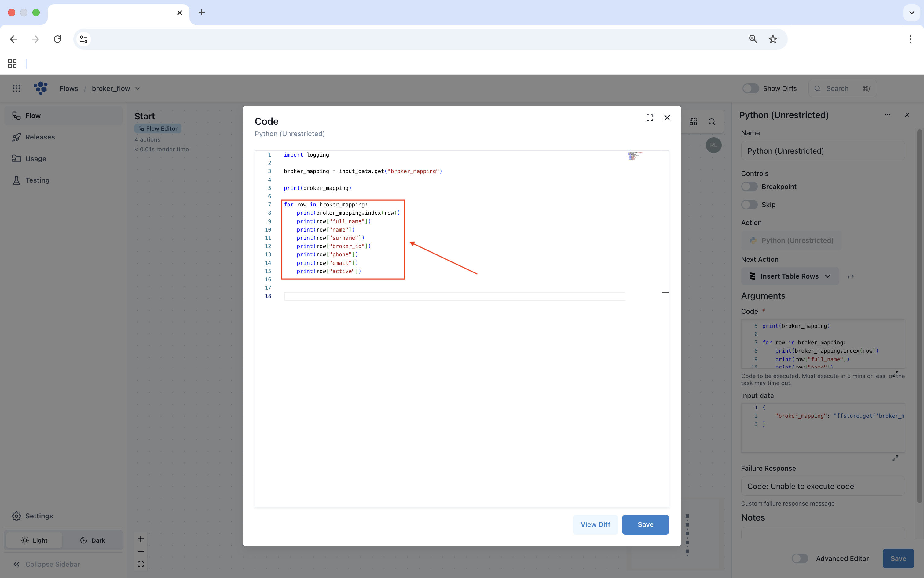
Task: Open Releases in the sidebar
Action: 63,137
